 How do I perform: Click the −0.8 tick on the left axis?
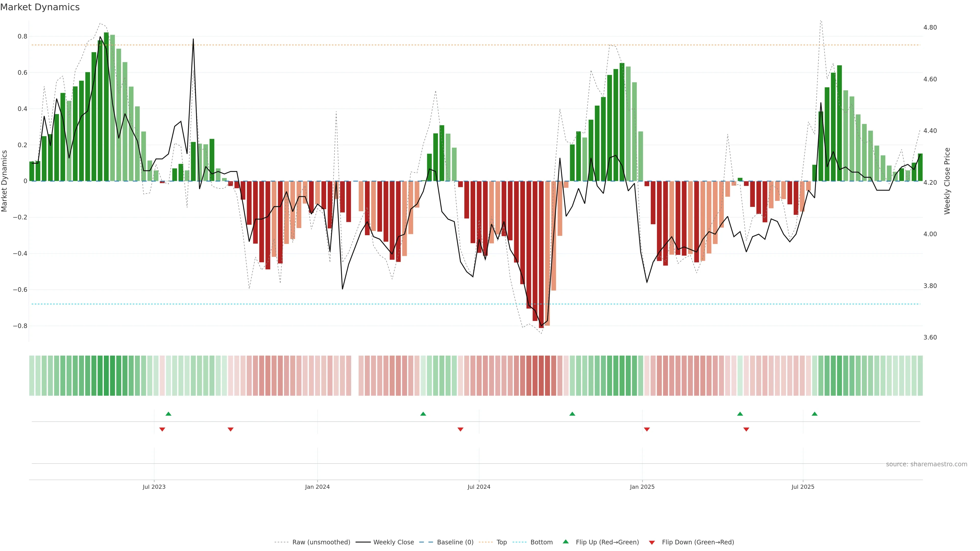point(20,326)
